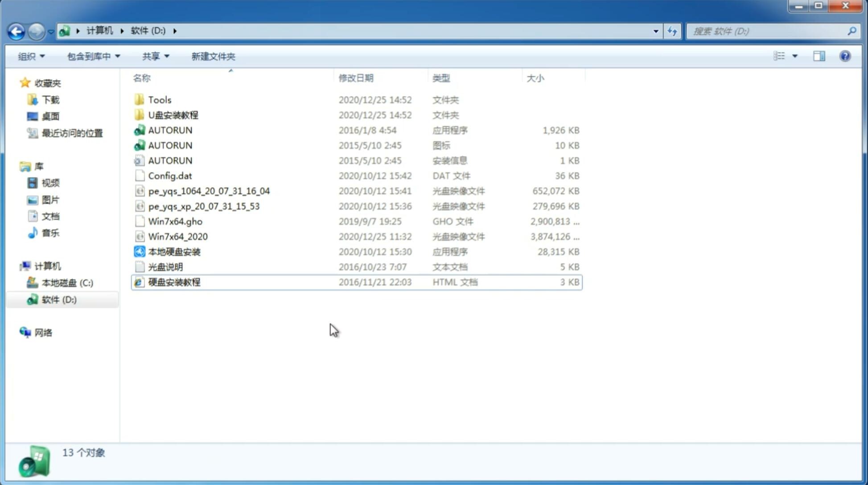Launch 本地硬盘安装 application

coord(173,251)
